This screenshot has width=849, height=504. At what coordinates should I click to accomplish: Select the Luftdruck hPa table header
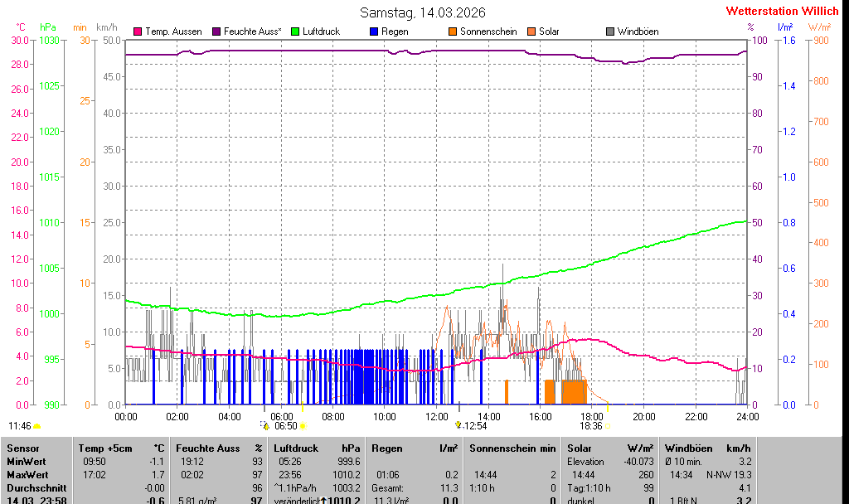click(318, 448)
